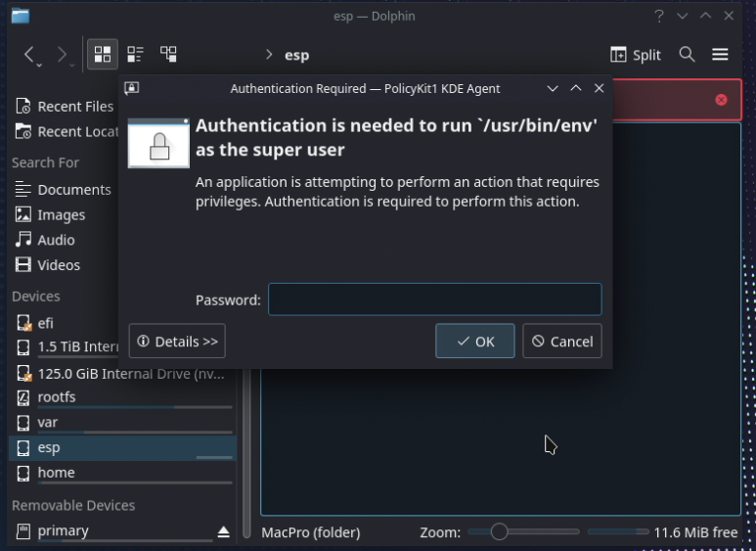
Task: Click MacPro (folder) status bar text
Action: coord(311,532)
